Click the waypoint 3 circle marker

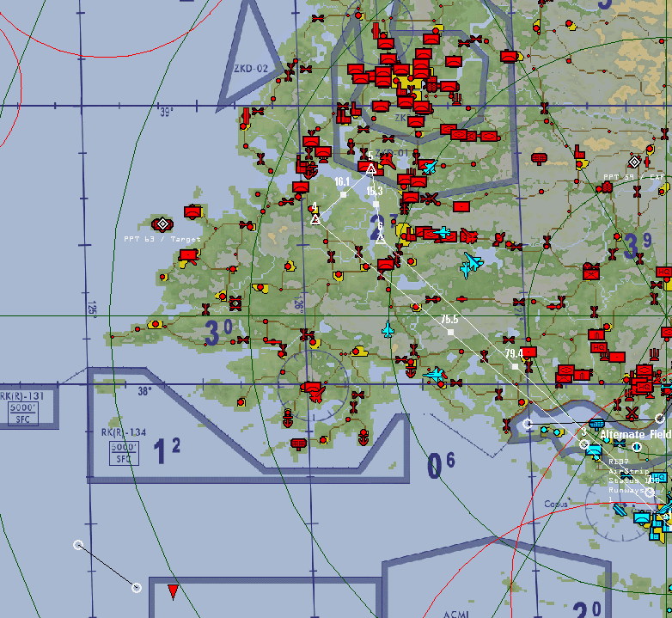pos(584,444)
